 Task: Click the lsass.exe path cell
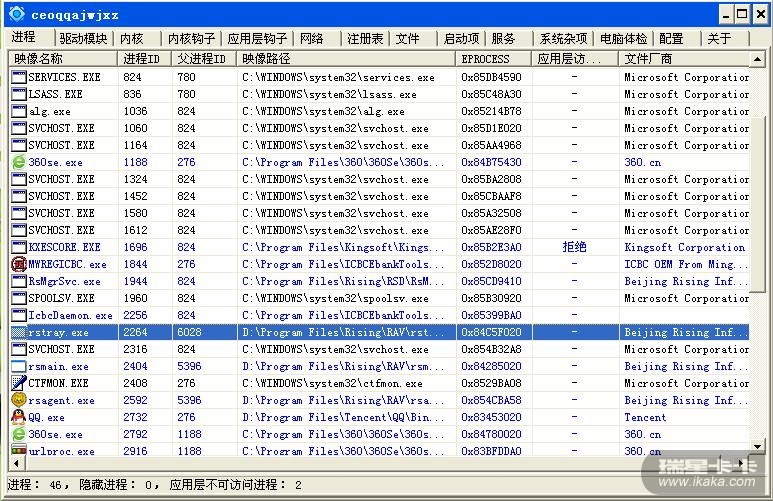click(329, 94)
